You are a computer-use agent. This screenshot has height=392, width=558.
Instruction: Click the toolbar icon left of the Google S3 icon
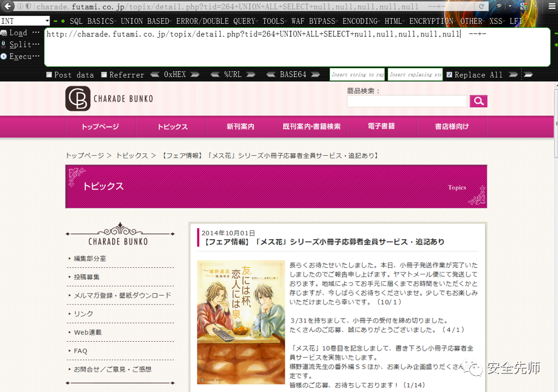pos(500,6)
